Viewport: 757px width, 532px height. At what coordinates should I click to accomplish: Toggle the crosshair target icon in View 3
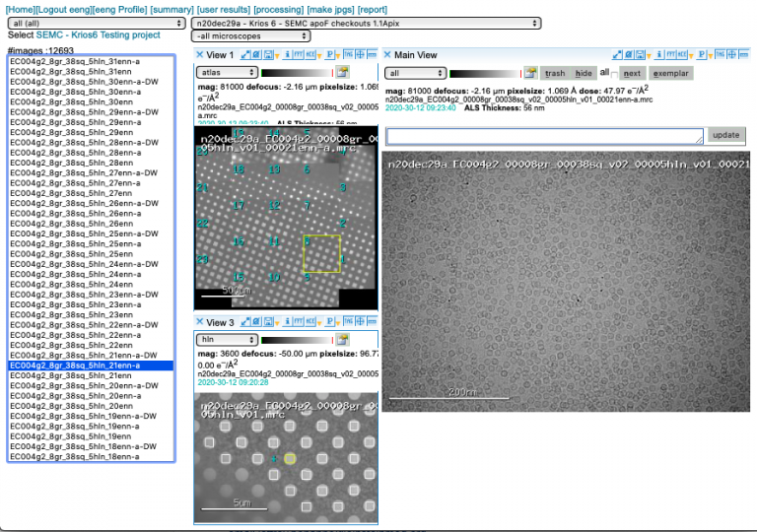point(360,321)
